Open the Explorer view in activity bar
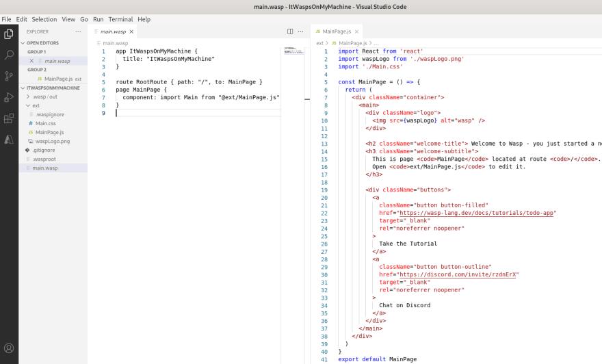 [x=9, y=34]
